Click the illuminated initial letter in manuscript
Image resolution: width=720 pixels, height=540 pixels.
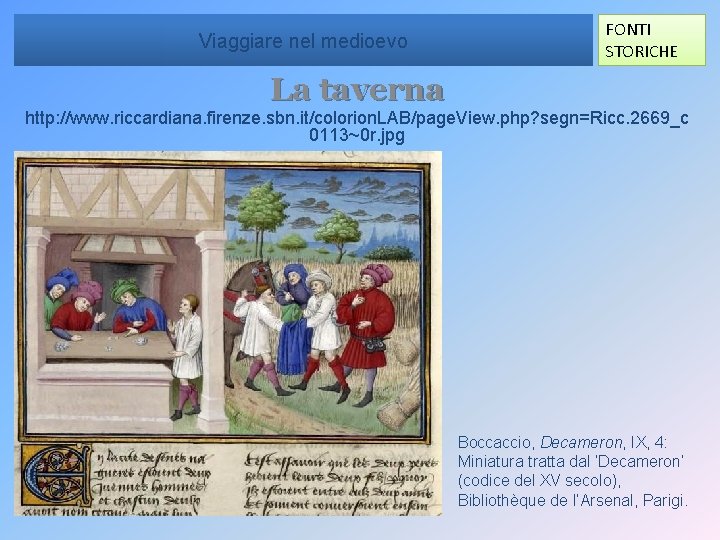pos(56,475)
